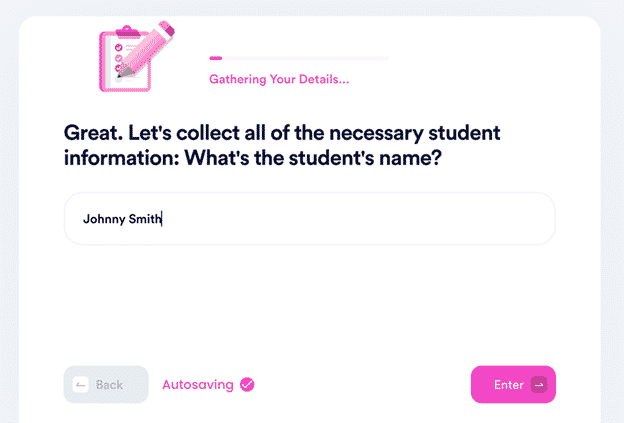
Task: Go back using the Back button
Action: 106,385
